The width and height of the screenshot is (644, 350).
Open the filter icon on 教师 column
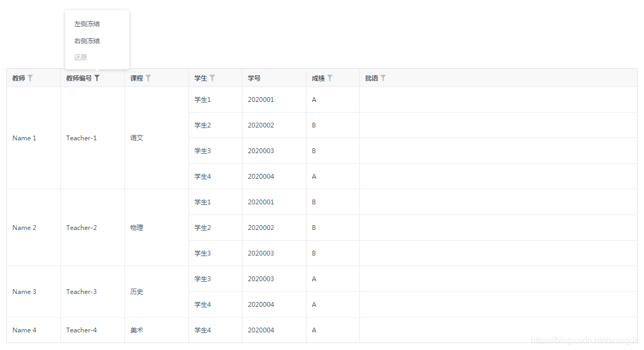pos(31,77)
